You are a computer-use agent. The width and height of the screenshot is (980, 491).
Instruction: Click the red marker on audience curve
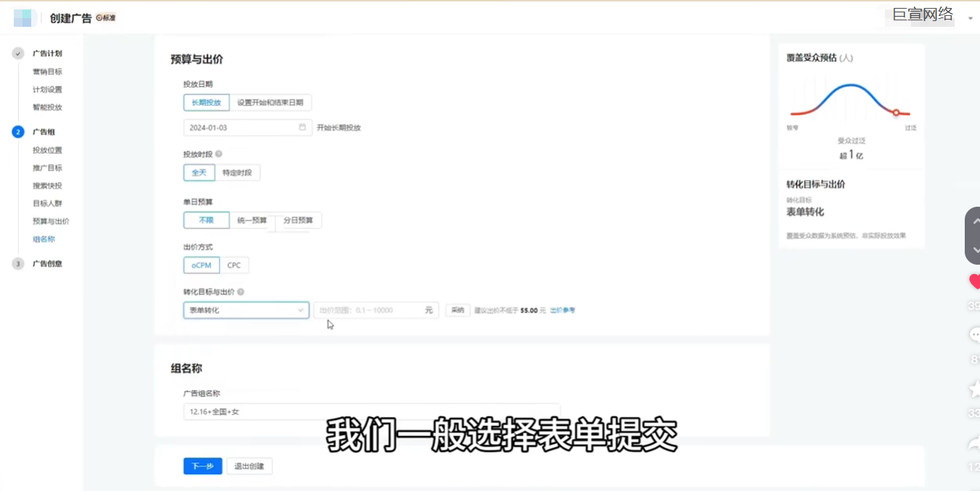coord(896,112)
